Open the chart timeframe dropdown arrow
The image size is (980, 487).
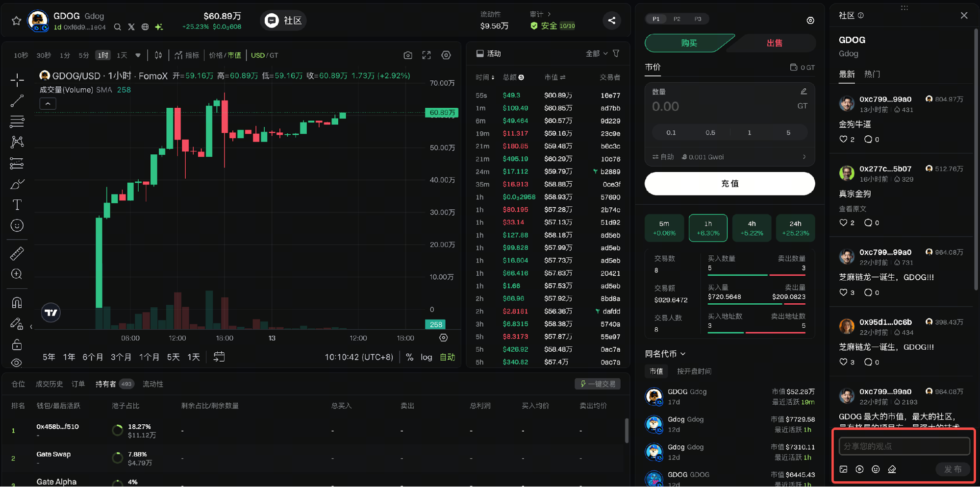[138, 55]
